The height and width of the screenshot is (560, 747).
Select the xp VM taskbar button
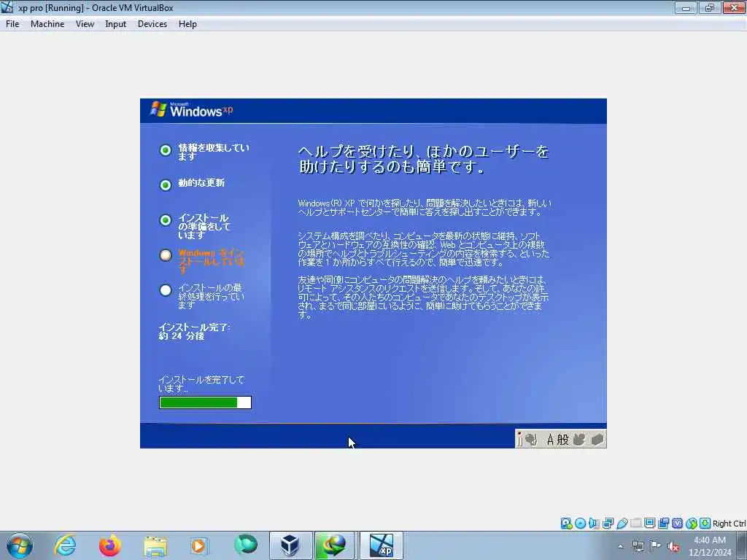[381, 545]
